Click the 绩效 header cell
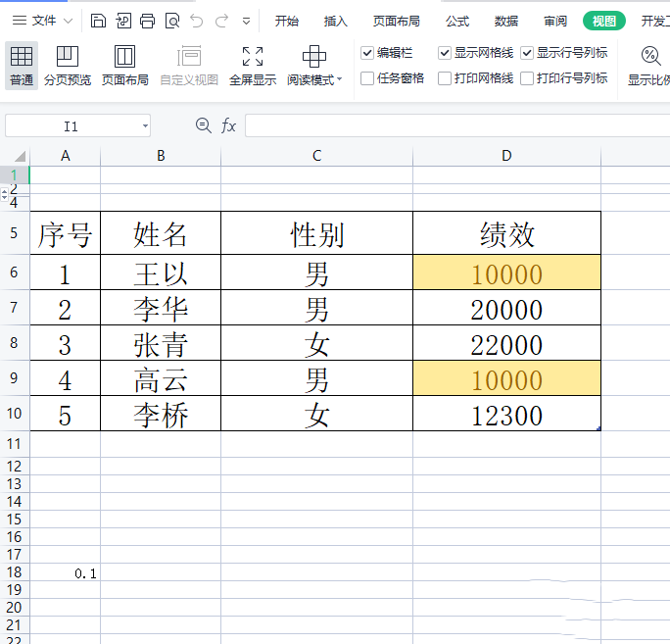Viewport: 670px width, 644px height. pyautogui.click(x=506, y=233)
